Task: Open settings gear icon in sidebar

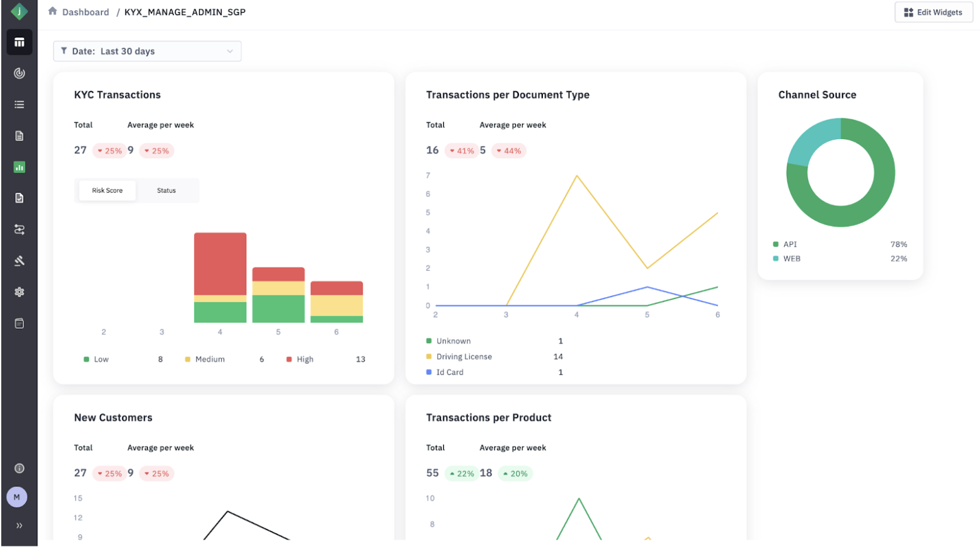Action: [x=20, y=292]
